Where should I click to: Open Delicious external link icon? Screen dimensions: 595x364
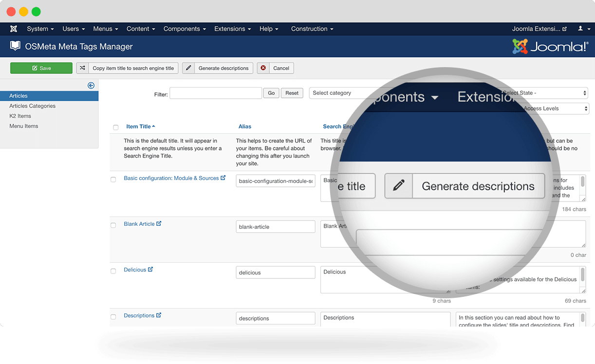(150, 269)
